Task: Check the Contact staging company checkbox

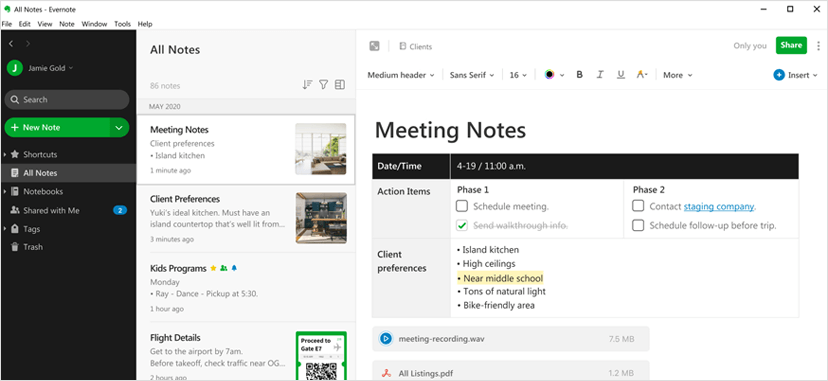Action: 638,206
